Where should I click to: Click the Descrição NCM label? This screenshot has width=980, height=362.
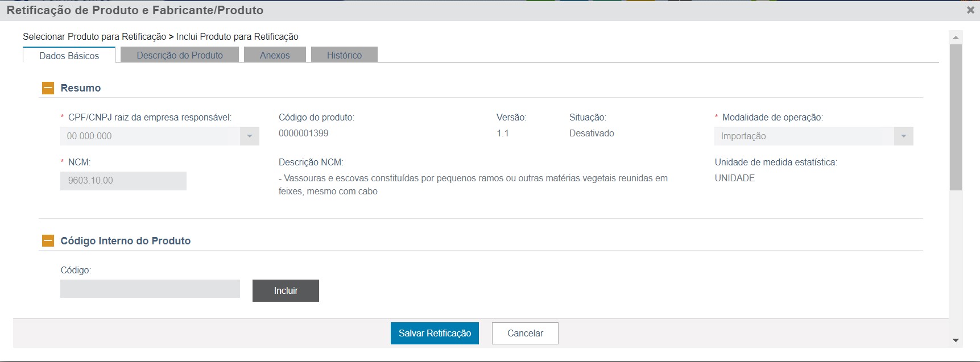(311, 162)
